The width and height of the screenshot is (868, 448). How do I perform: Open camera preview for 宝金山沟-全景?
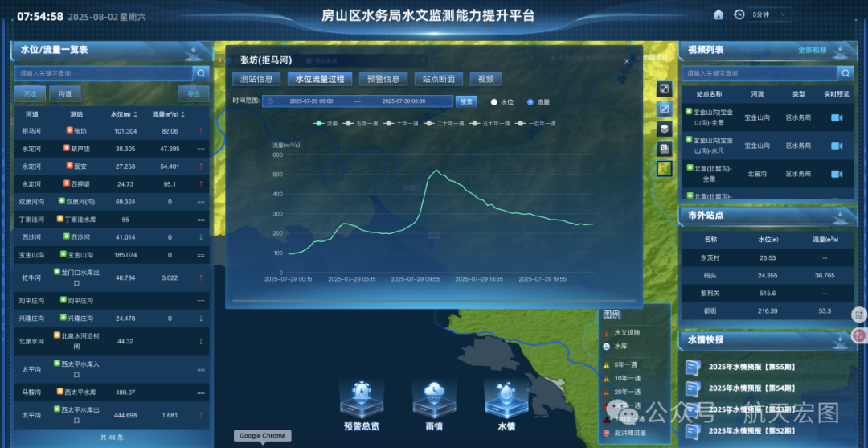click(837, 117)
